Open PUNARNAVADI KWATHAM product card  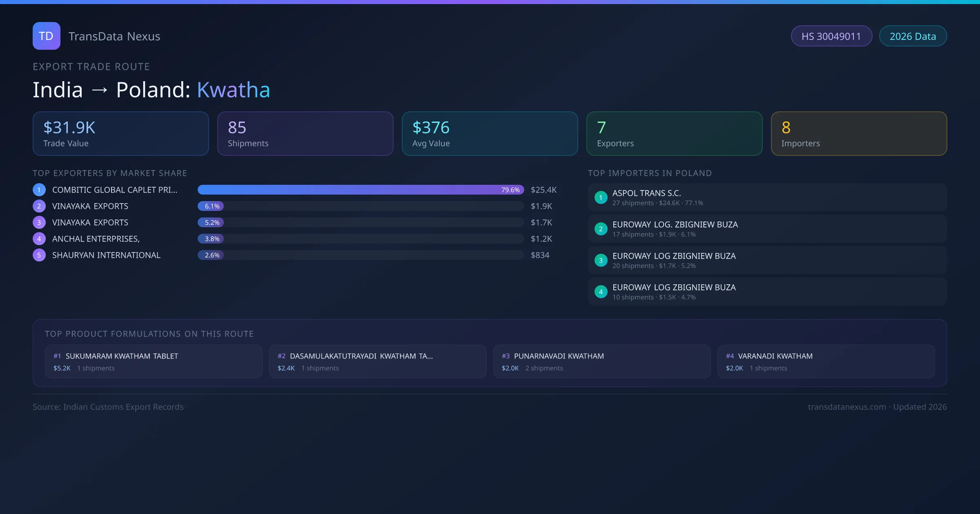(601, 361)
